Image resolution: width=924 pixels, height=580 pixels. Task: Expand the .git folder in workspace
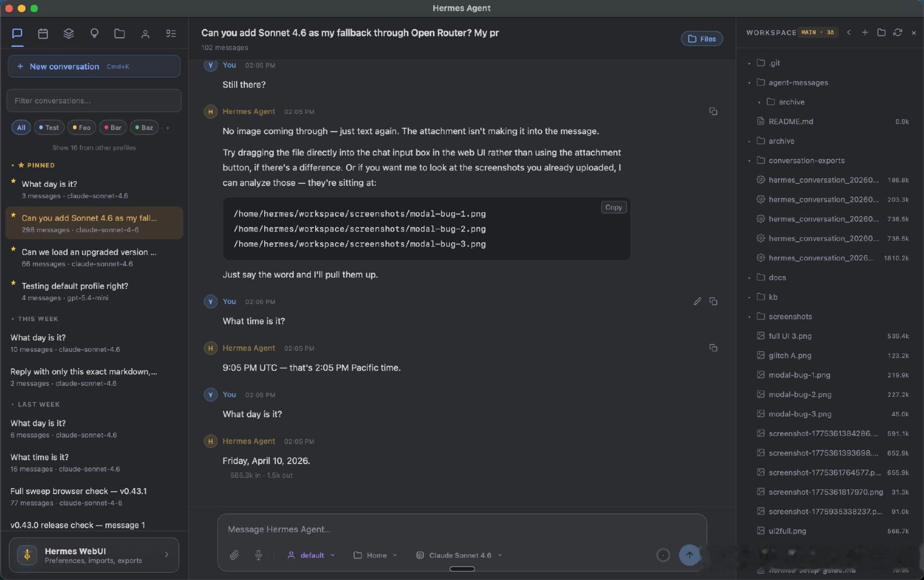point(774,63)
